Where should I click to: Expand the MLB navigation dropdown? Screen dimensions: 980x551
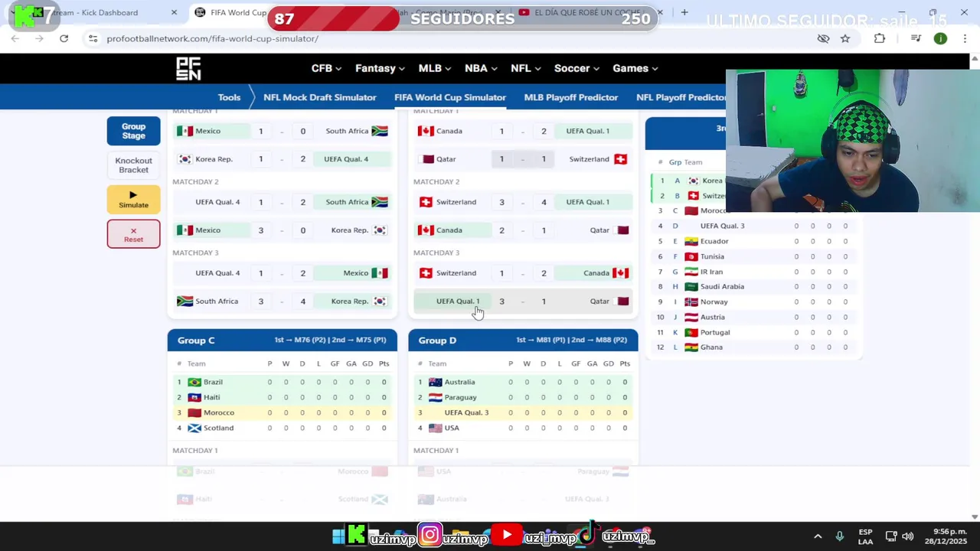pos(435,68)
